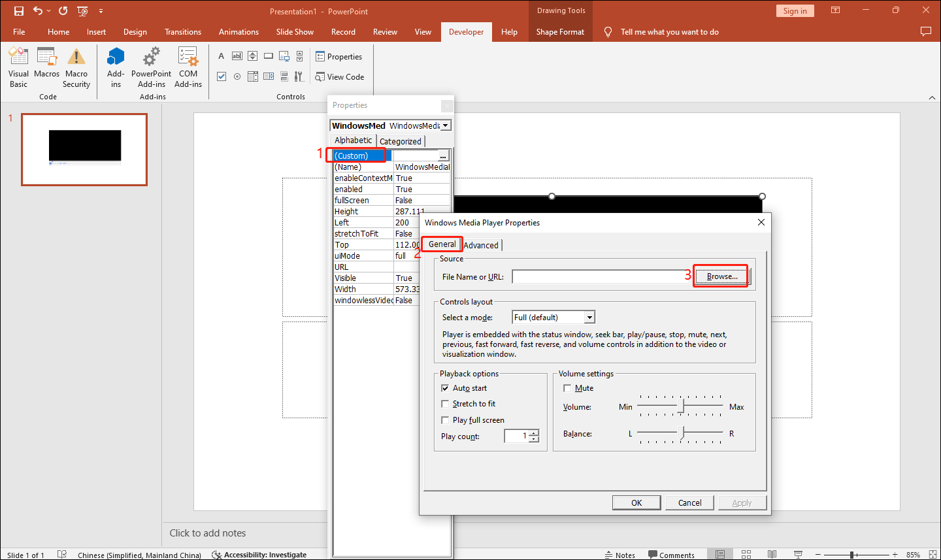
Task: Open the WindowsMediaPlayer object dropdown
Action: pyautogui.click(x=446, y=125)
